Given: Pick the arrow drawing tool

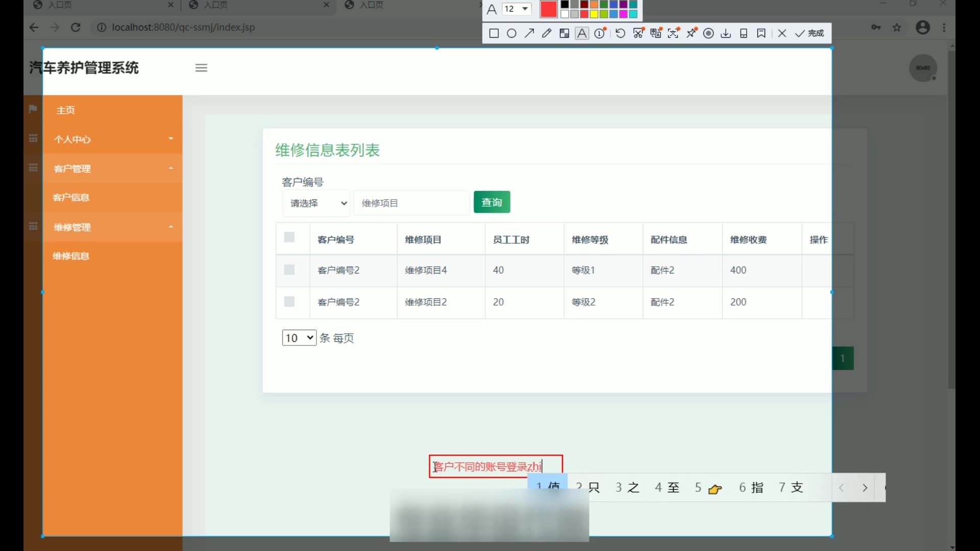Looking at the screenshot, I should 529,34.
